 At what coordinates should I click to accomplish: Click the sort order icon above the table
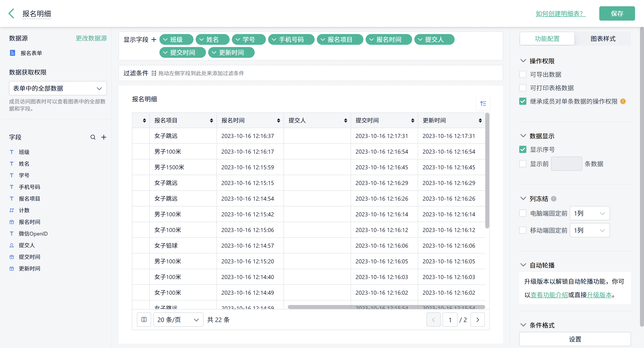[x=483, y=103]
